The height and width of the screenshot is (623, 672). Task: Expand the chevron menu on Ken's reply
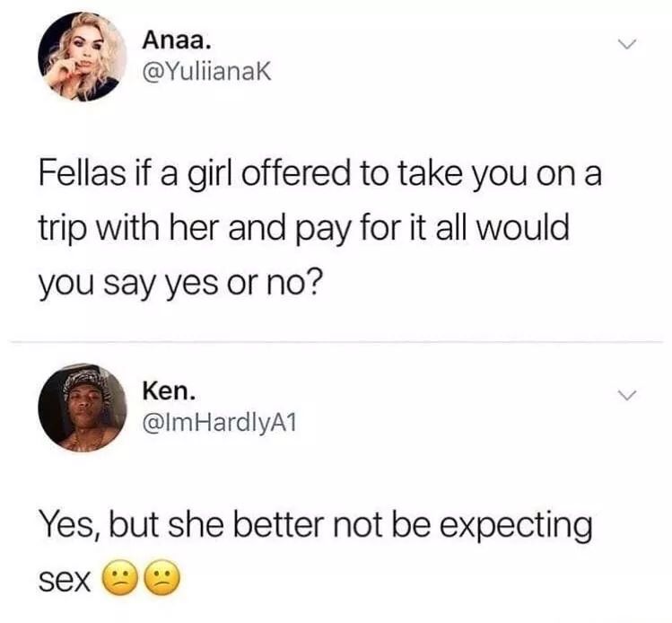coord(627,395)
